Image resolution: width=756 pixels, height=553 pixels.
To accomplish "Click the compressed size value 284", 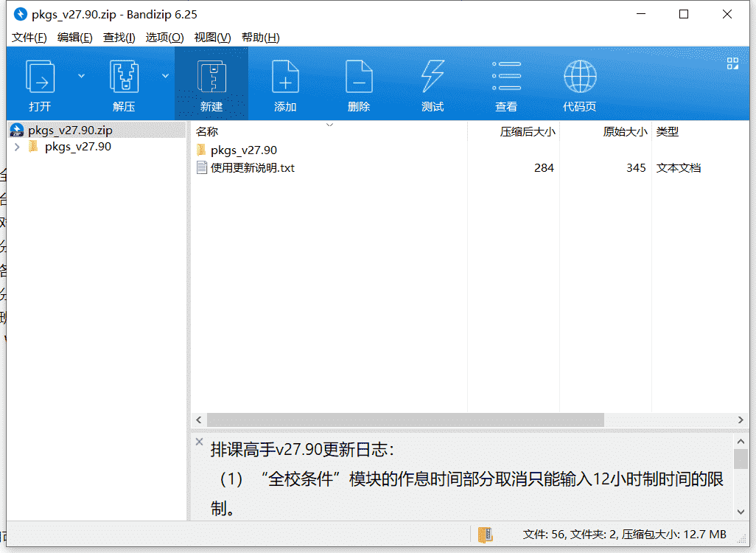I will [x=544, y=168].
